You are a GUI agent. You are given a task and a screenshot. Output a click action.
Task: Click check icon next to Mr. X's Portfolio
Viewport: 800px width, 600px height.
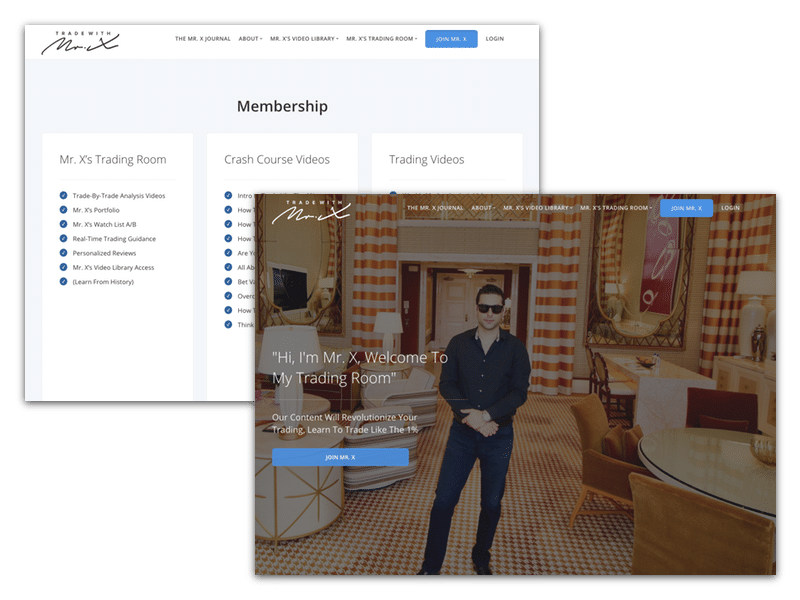63,210
